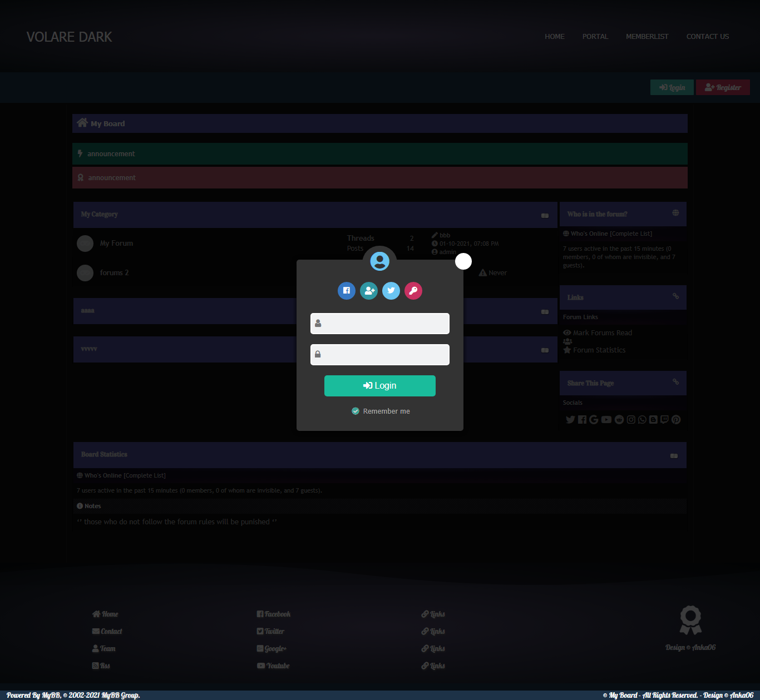Click the red Register button

(723, 87)
